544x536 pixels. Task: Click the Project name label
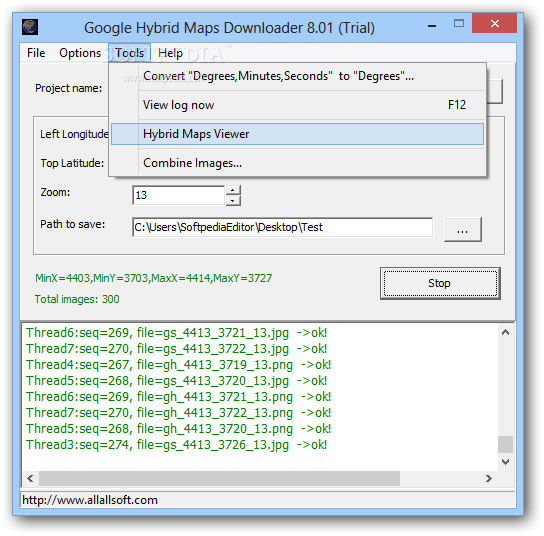coord(68,88)
